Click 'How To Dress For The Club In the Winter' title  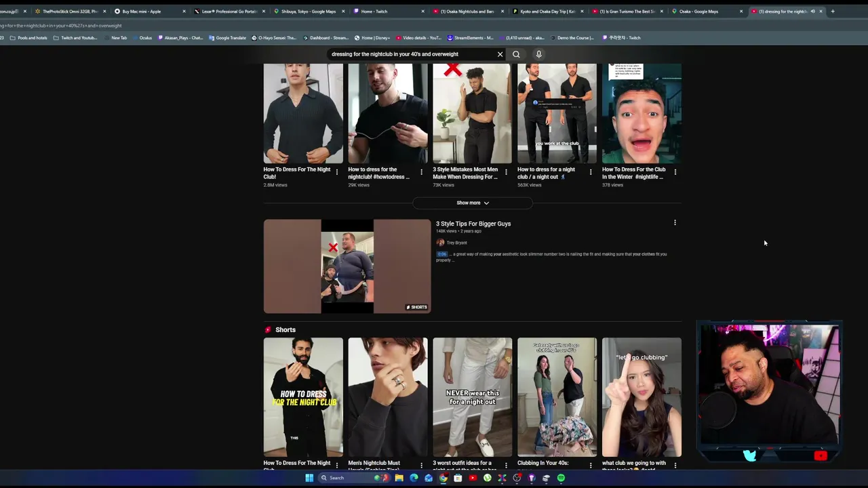[x=634, y=173]
